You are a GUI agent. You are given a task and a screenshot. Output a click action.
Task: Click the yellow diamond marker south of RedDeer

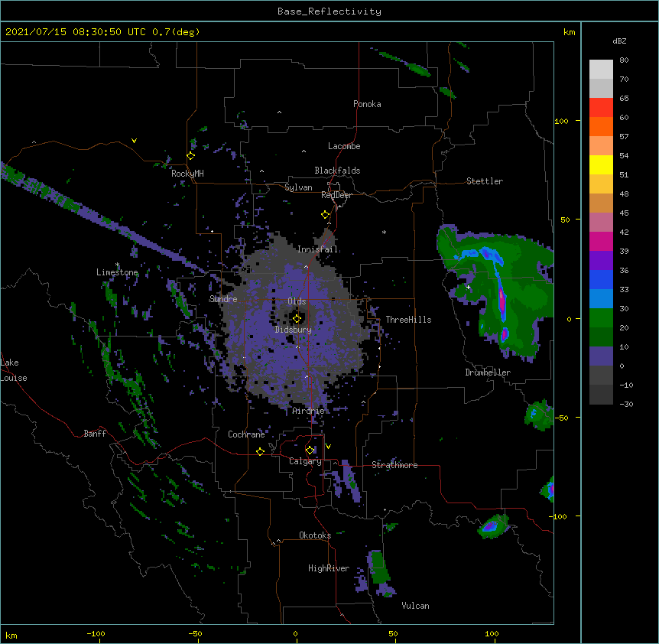(325, 215)
